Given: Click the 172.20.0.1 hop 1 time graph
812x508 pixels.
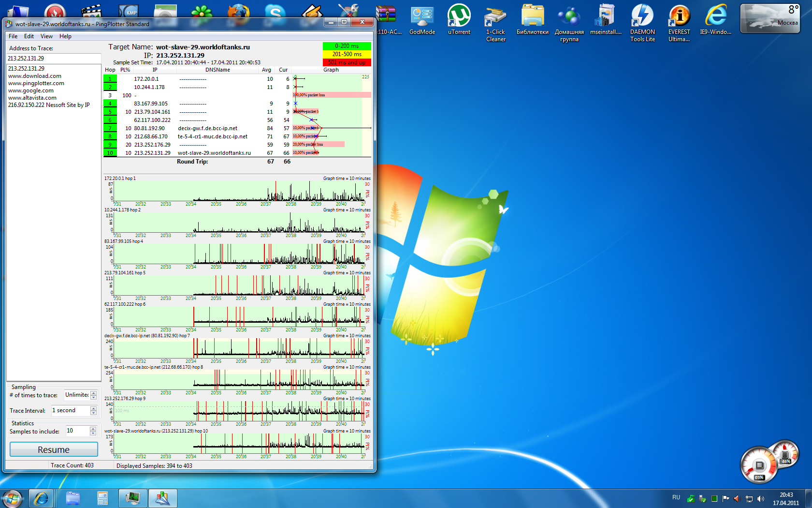Looking at the screenshot, I should (239, 191).
